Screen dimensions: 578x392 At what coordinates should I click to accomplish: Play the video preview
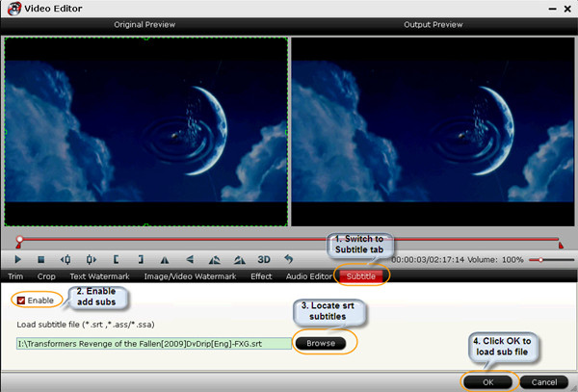point(17,260)
